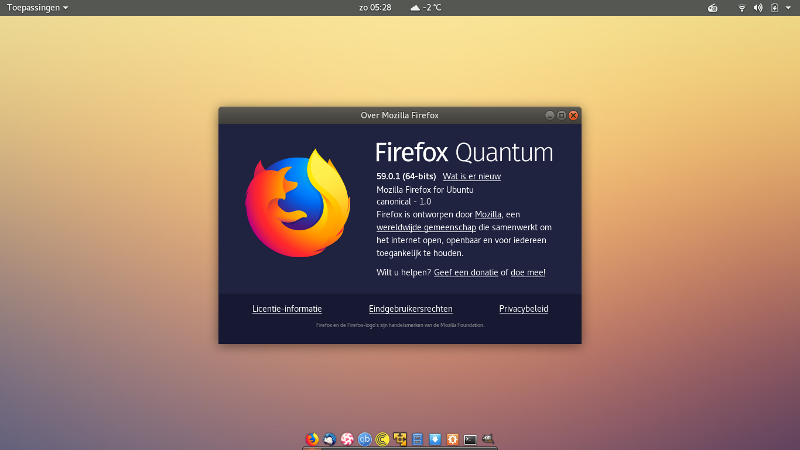Open the Toepassingen applications menu
The width and height of the screenshot is (800, 450).
click(37, 8)
